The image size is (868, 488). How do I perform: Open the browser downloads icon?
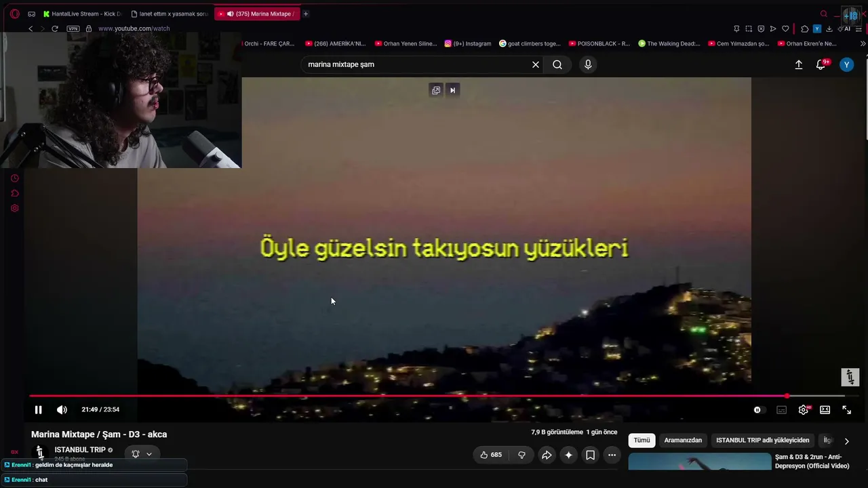(829, 28)
